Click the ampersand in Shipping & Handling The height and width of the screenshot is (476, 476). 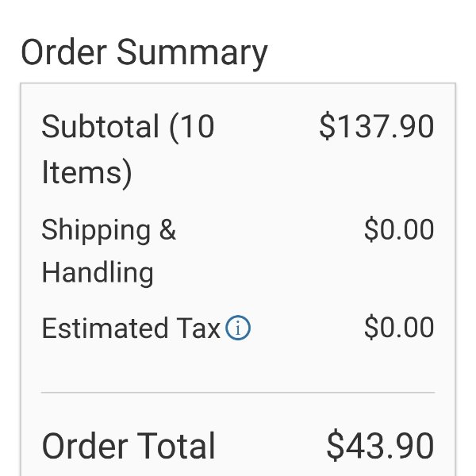[167, 229]
